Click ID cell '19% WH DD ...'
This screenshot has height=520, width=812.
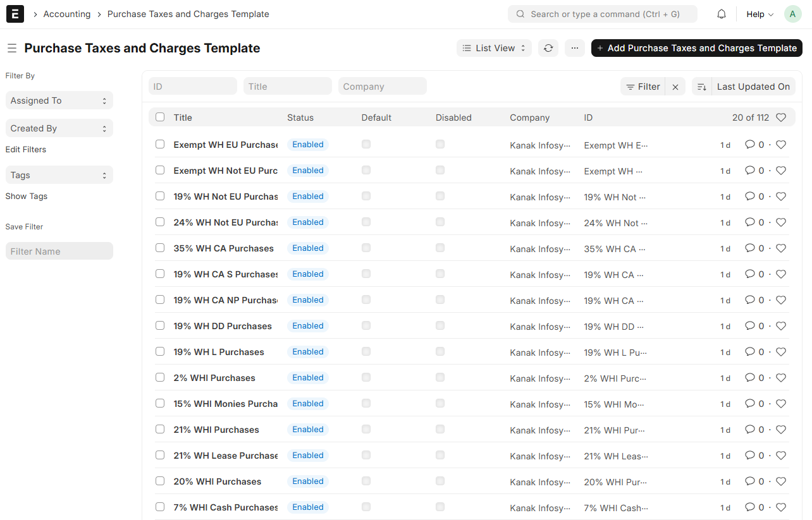(x=614, y=327)
